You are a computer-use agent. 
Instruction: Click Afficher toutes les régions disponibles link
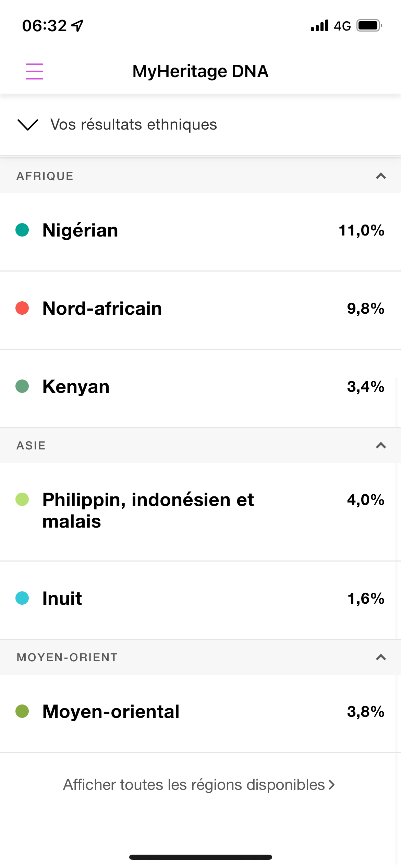point(199,785)
